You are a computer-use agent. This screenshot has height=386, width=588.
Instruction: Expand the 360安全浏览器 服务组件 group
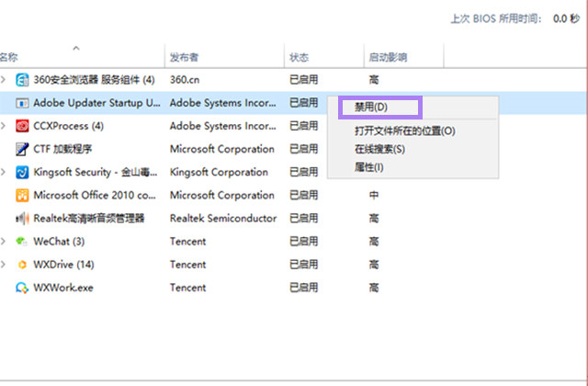(x=5, y=80)
